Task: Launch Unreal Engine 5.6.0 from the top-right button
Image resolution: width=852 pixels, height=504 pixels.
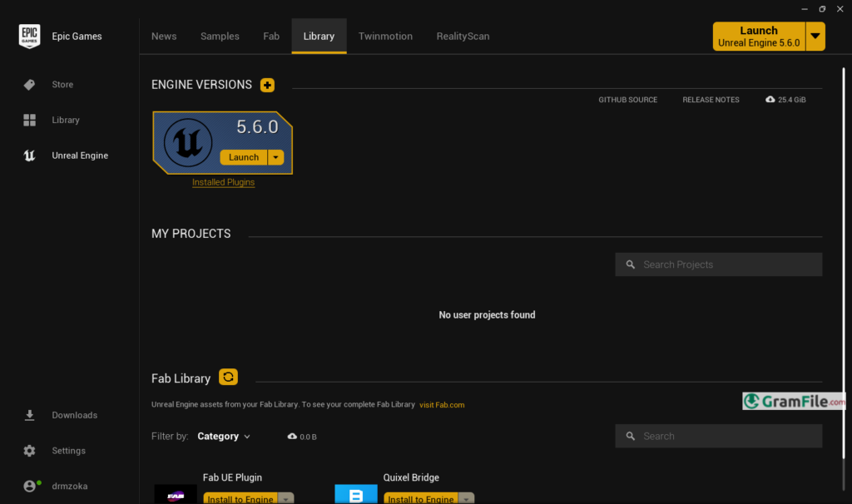Action: 759,37
